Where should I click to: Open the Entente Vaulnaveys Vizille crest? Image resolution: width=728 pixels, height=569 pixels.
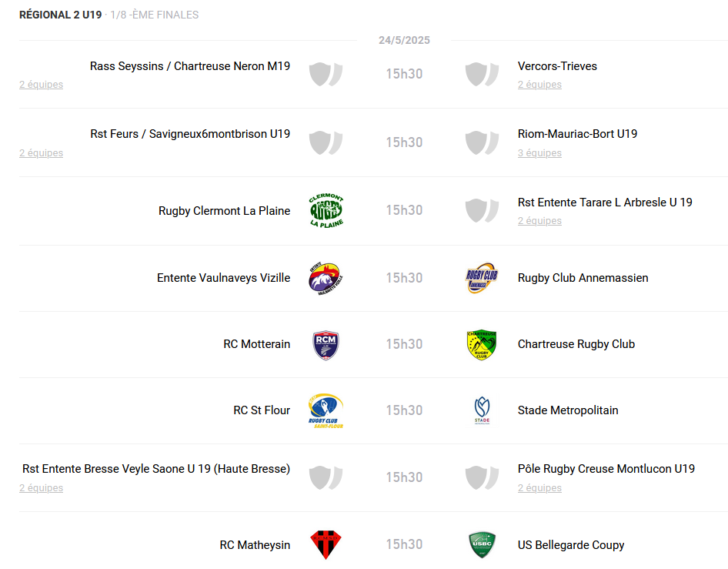[326, 278]
